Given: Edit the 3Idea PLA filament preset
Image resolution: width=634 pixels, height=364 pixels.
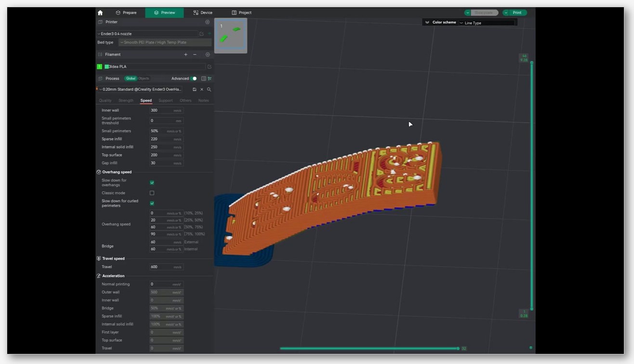Looking at the screenshot, I should tap(210, 66).
